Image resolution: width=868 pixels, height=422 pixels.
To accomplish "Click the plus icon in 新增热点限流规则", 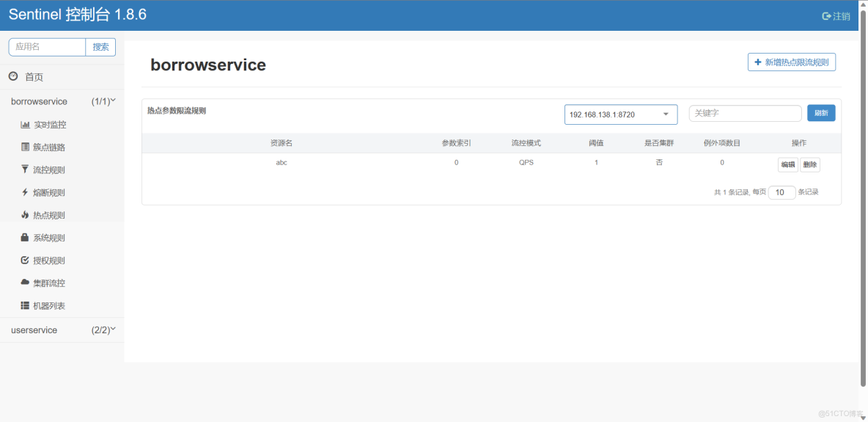I will click(758, 62).
